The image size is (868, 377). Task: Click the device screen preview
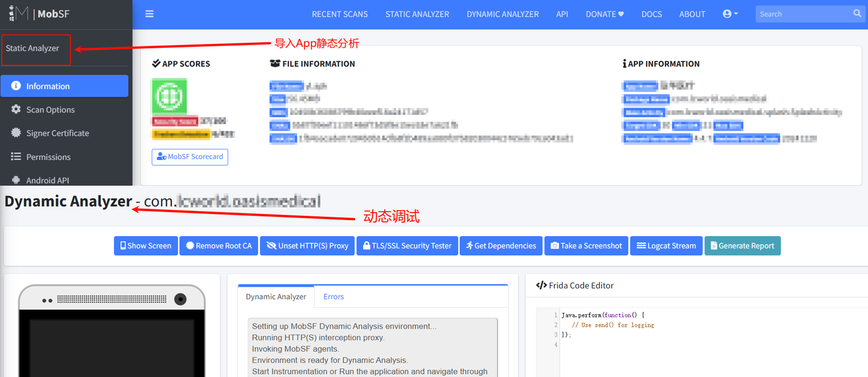pyautogui.click(x=112, y=348)
